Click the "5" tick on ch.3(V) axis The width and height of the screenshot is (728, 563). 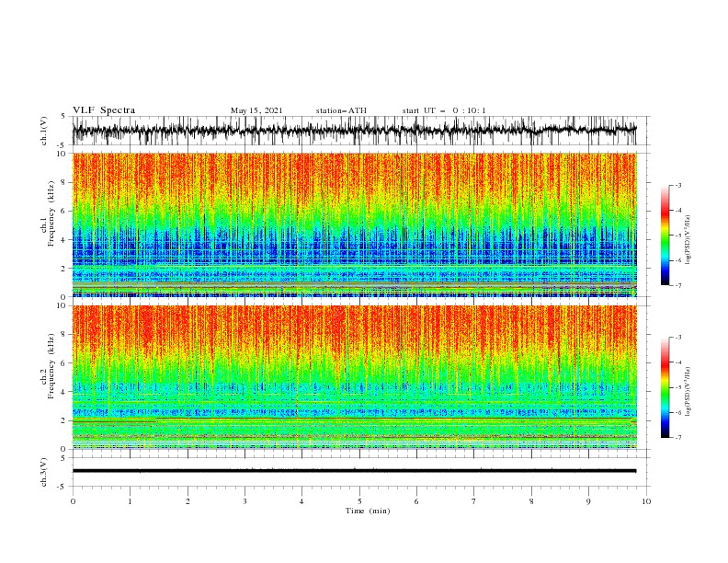[63, 457]
